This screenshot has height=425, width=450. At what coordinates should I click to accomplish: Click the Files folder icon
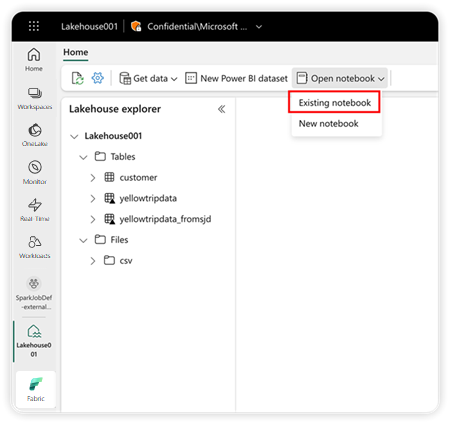(100, 239)
